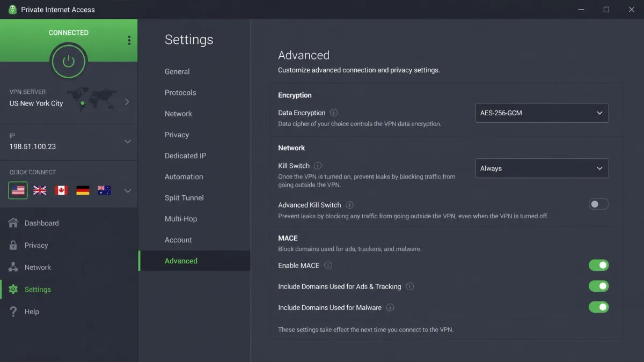Click the Encryption section heading

click(295, 95)
